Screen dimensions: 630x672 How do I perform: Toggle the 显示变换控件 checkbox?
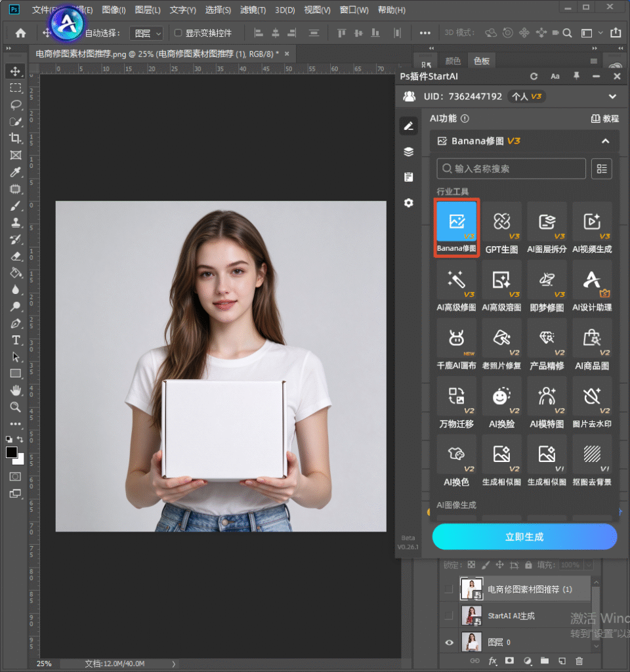click(178, 33)
